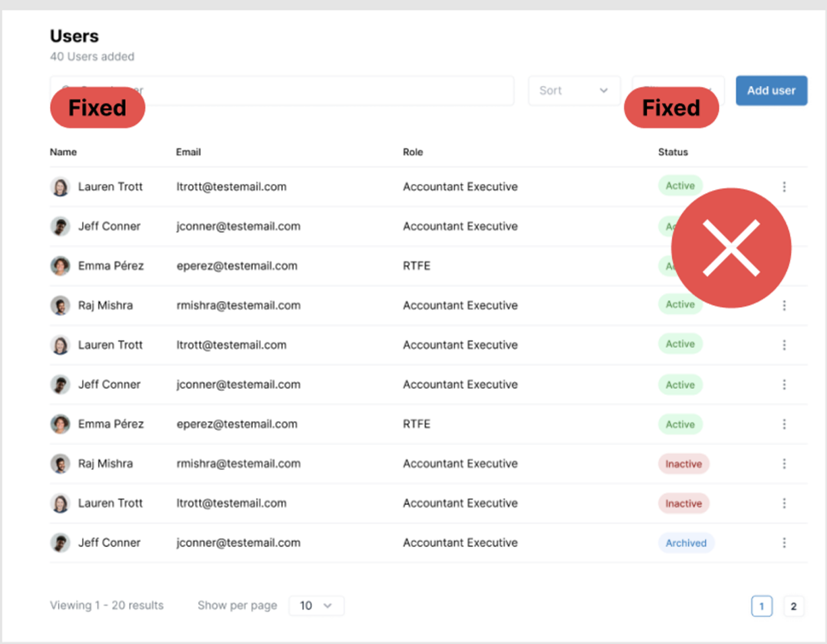Expand the Show per page dropdown
This screenshot has height=644, width=827.
tap(316, 606)
